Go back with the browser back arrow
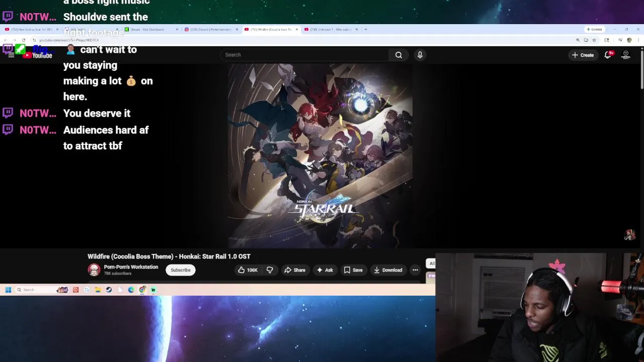This screenshot has width=644, height=362. (6, 40)
